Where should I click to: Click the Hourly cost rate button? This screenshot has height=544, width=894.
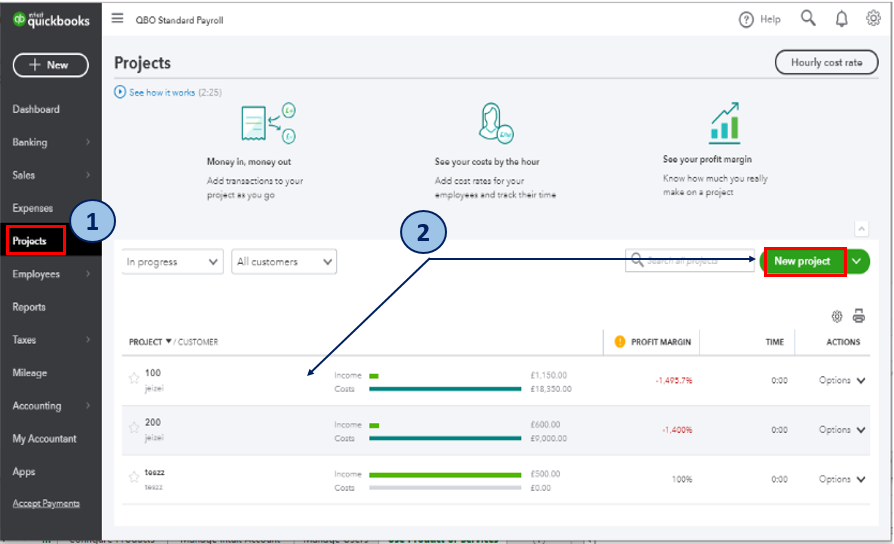point(826,63)
